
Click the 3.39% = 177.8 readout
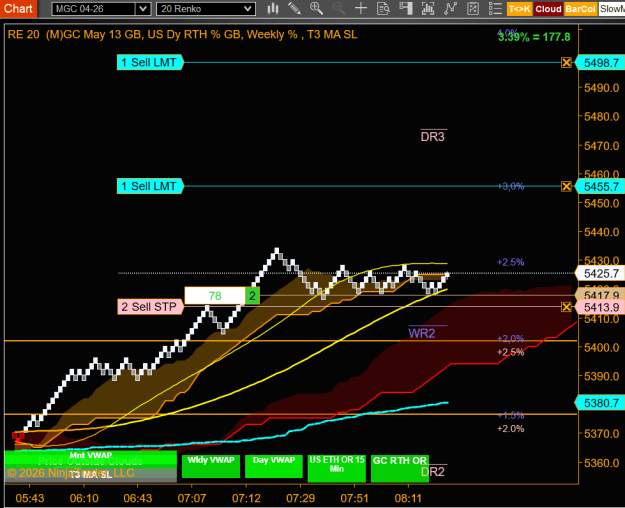coord(534,37)
